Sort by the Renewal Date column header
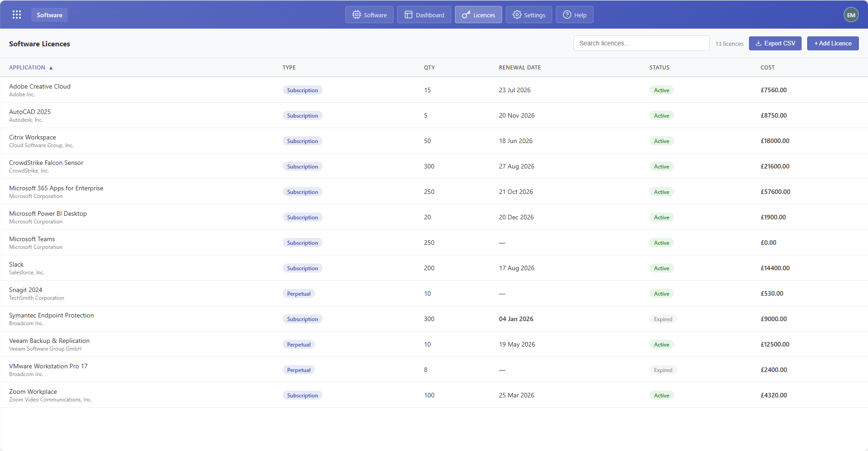 pyautogui.click(x=520, y=67)
